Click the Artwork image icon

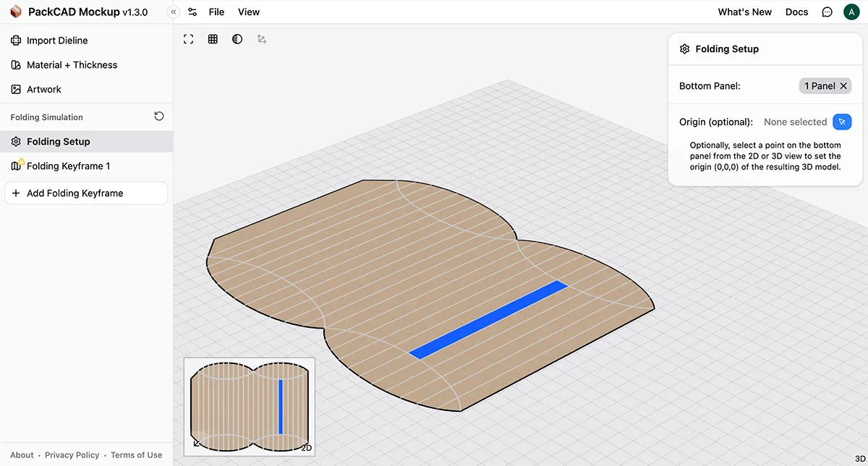(16, 89)
